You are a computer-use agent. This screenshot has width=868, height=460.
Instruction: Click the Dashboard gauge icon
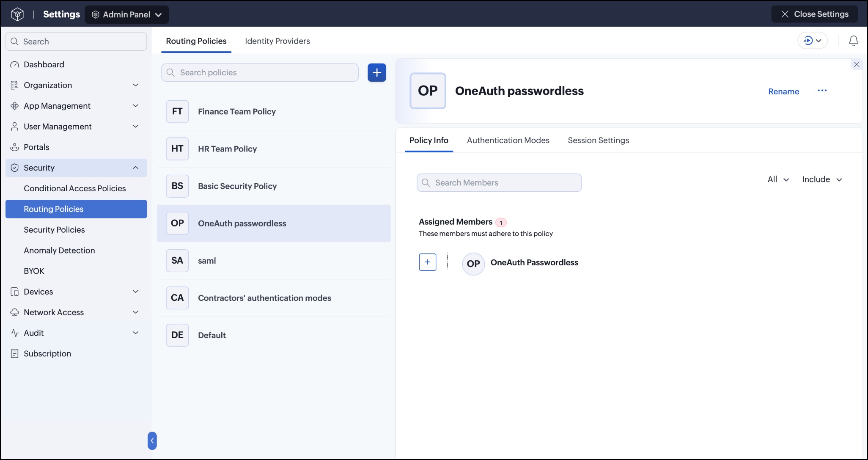(14, 65)
